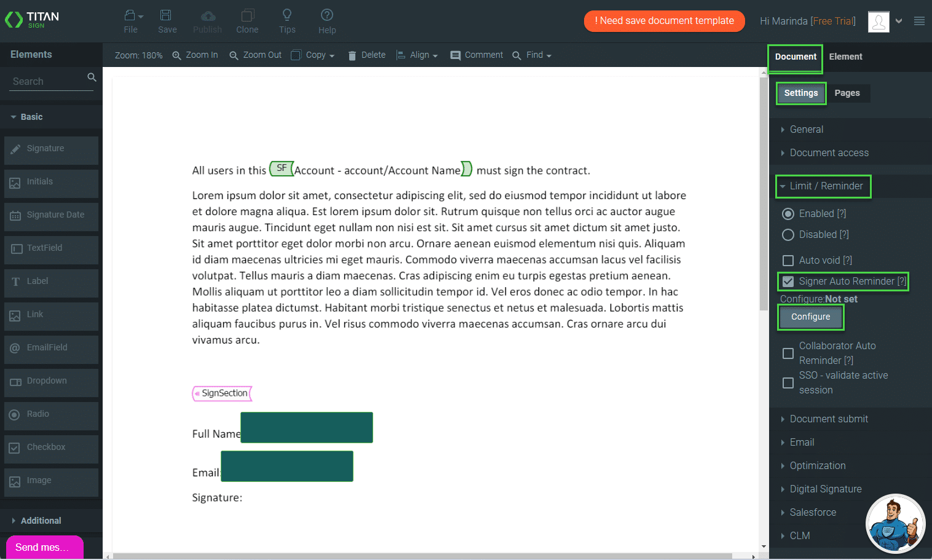Enable the Auto void checkbox
Image resolution: width=932 pixels, height=560 pixels.
pyautogui.click(x=788, y=260)
